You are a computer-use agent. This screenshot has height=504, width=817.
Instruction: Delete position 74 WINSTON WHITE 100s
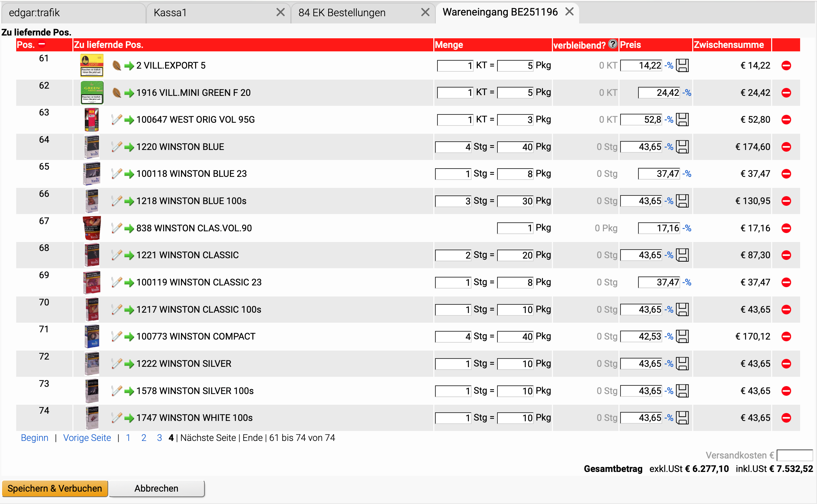(x=786, y=418)
